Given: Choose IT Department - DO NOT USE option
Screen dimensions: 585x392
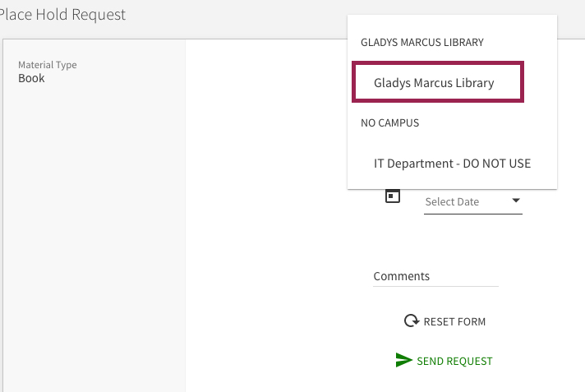Looking at the screenshot, I should point(452,164).
